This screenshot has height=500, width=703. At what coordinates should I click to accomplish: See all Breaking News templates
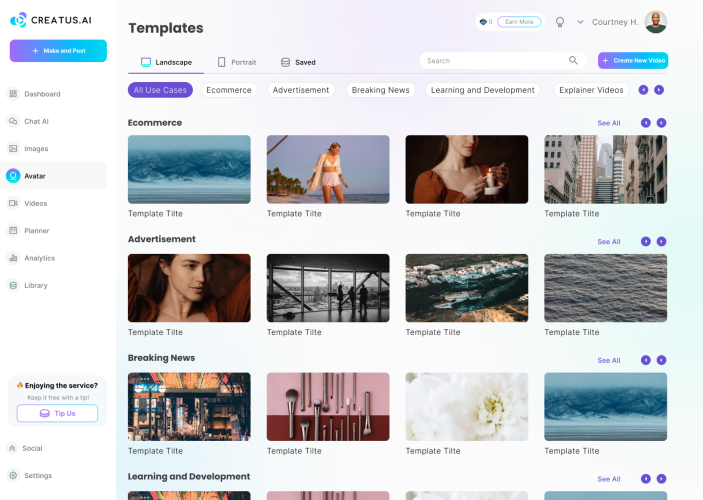609,360
